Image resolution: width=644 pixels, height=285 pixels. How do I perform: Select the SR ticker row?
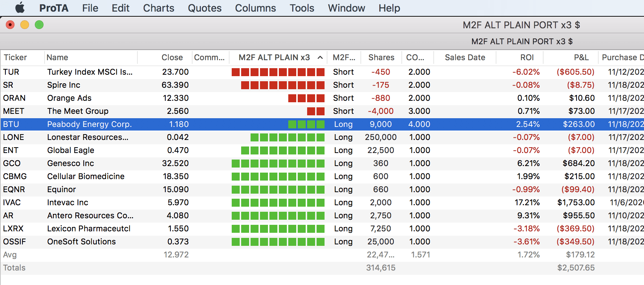point(322,85)
